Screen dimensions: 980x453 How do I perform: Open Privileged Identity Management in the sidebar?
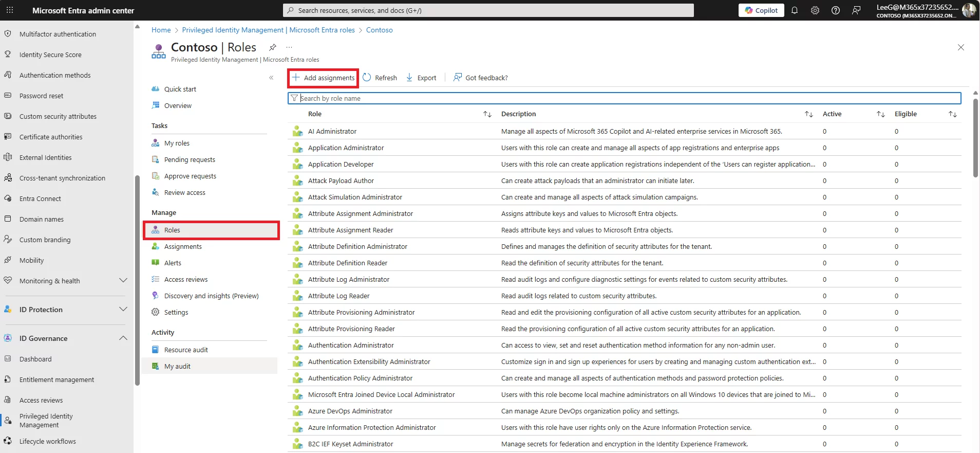[46, 421]
